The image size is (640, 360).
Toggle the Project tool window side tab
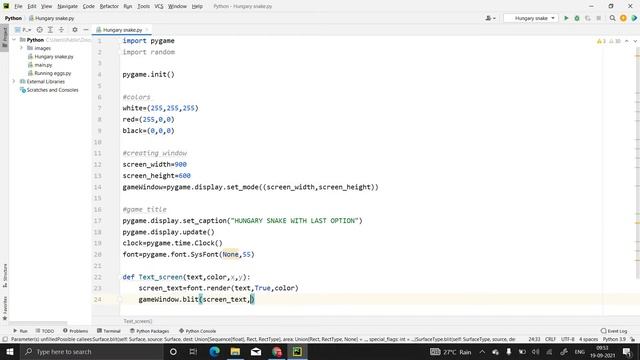4,37
